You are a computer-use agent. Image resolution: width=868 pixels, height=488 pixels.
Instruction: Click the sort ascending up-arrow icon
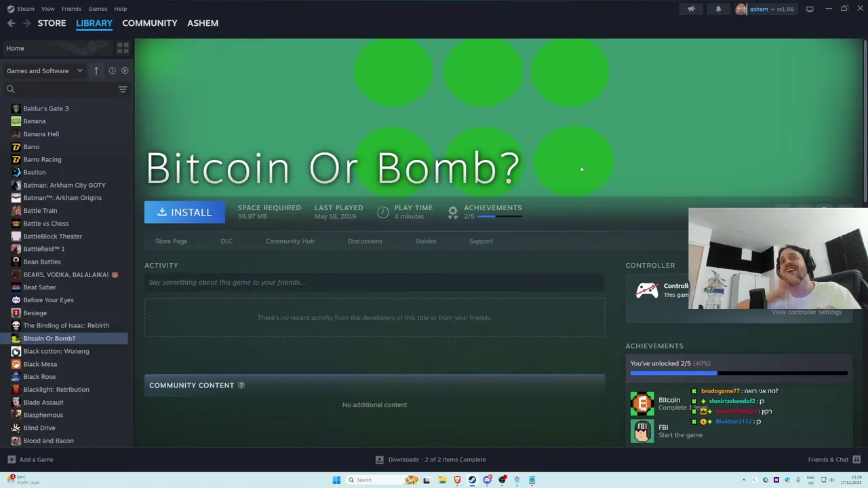pyautogui.click(x=96, y=70)
